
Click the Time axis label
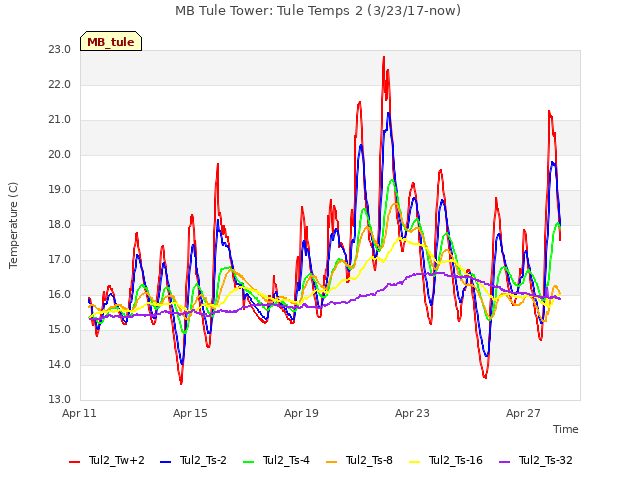[x=566, y=429]
